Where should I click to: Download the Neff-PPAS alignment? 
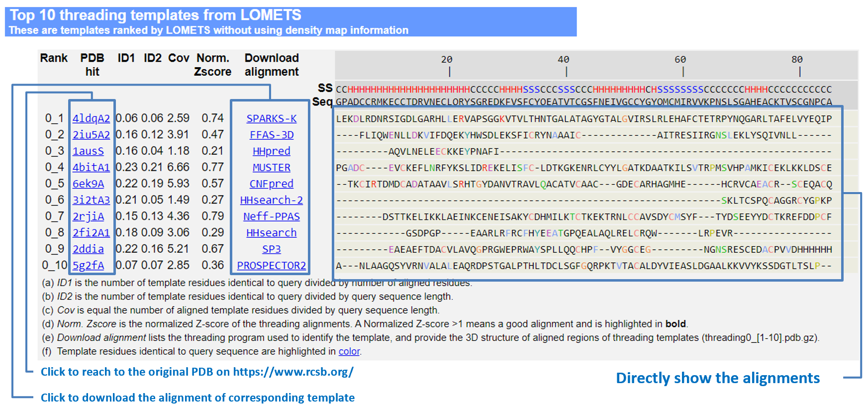point(272,216)
